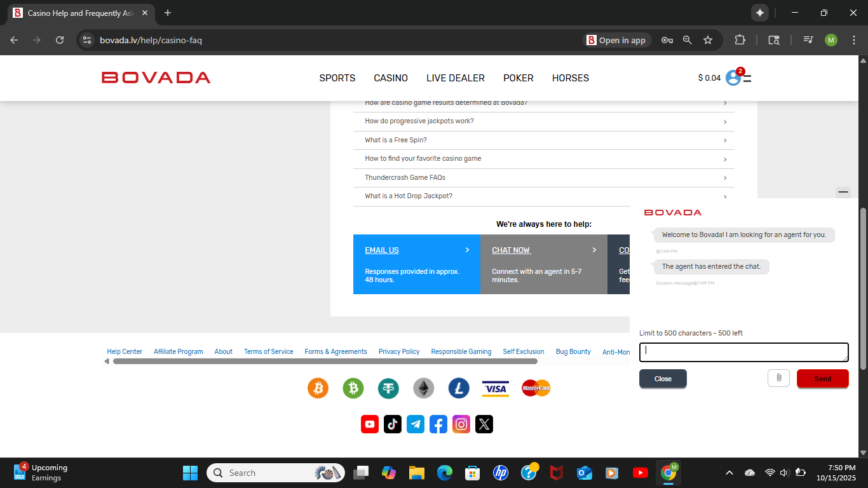Image resolution: width=868 pixels, height=488 pixels.
Task: Click the Close button in chat
Action: (x=663, y=379)
